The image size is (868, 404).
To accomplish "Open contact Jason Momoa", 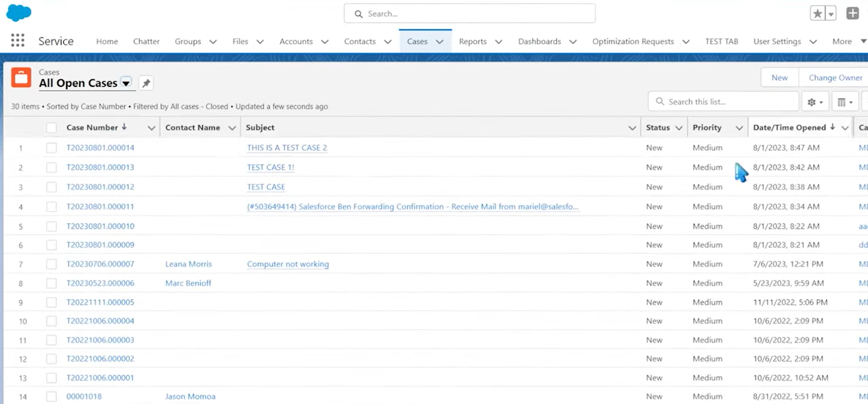I will 190,396.
